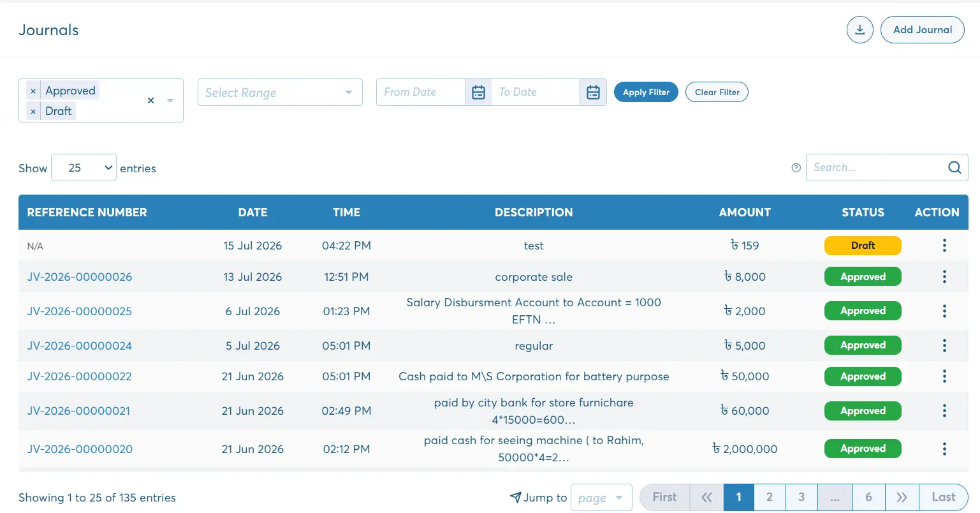Click the ৳ 50,000 amount cell
Image resolution: width=980 pixels, height=513 pixels.
745,376
